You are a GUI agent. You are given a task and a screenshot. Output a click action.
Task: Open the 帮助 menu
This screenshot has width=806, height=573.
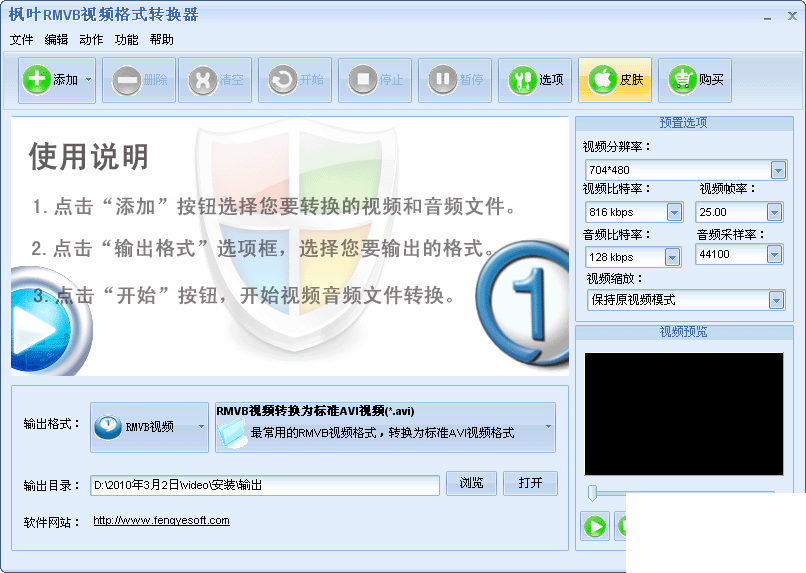[x=161, y=40]
